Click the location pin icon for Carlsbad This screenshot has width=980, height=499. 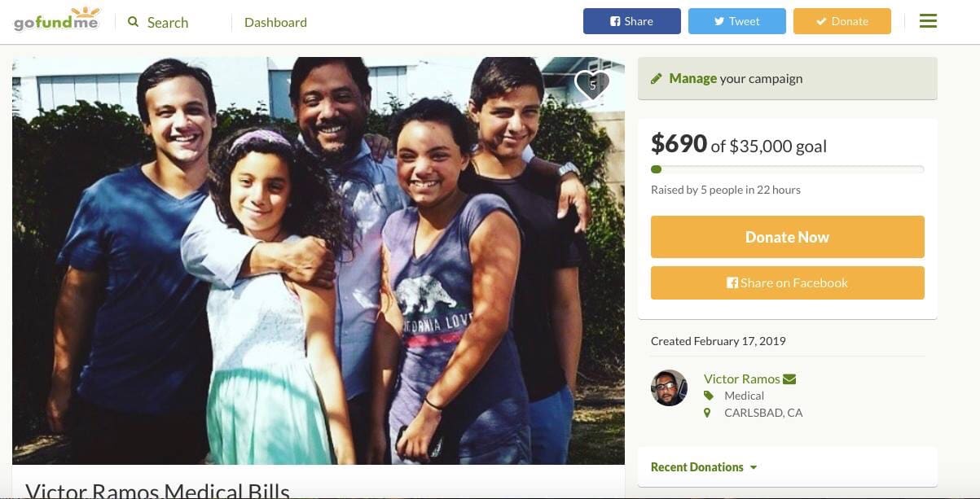707,413
